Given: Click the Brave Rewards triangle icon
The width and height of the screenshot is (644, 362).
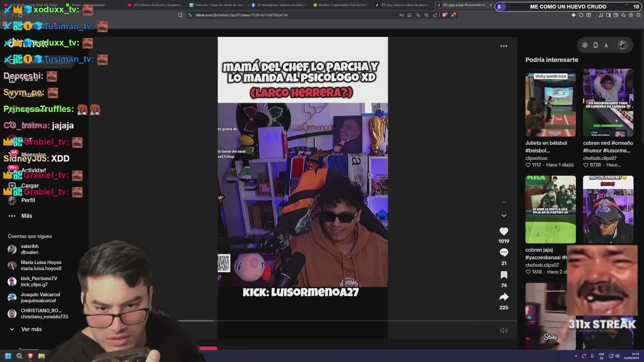Looking at the screenshot, I should pyautogui.click(x=454, y=15).
